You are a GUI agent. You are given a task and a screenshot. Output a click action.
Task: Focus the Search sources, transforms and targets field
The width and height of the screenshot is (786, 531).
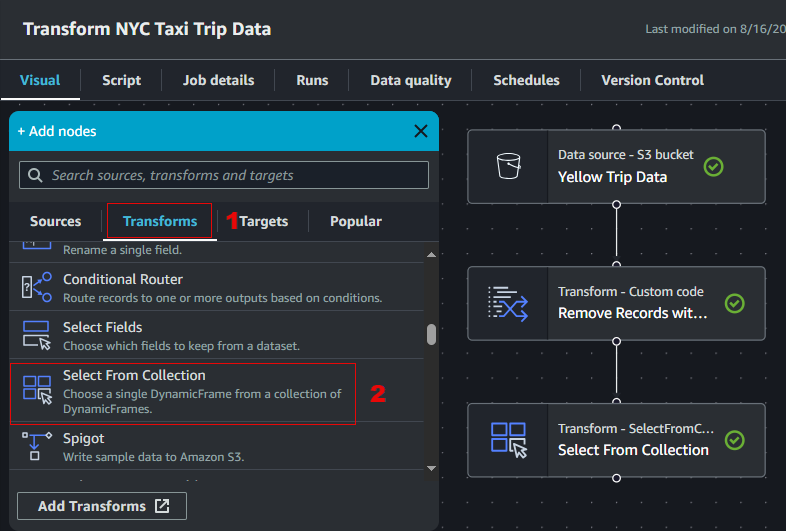pyautogui.click(x=224, y=175)
